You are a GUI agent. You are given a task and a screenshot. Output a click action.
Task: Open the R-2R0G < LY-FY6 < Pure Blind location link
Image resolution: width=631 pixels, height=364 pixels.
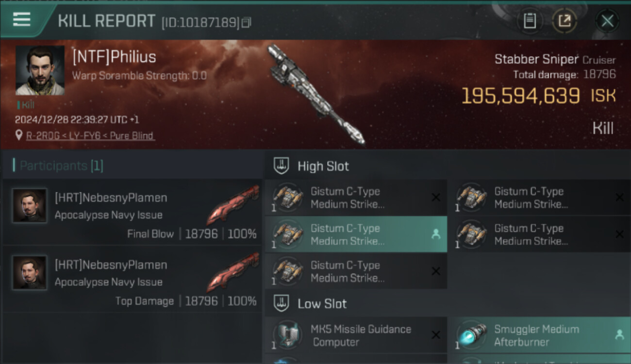tap(90, 136)
